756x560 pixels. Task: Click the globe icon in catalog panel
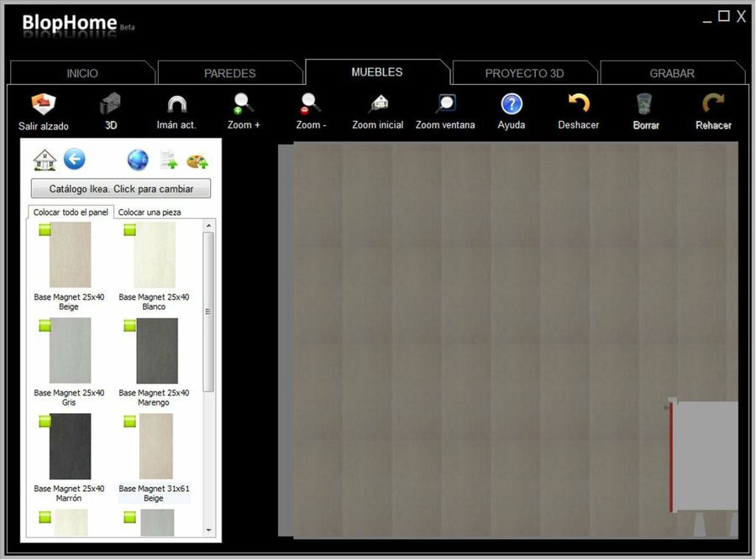click(138, 160)
